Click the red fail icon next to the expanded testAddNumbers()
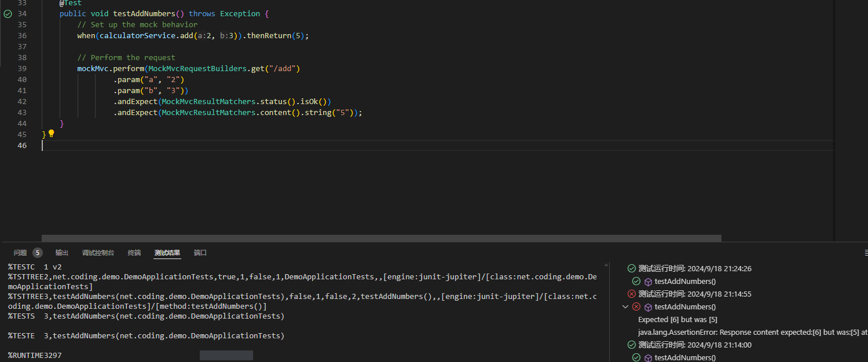The image size is (868, 362). coord(636,306)
